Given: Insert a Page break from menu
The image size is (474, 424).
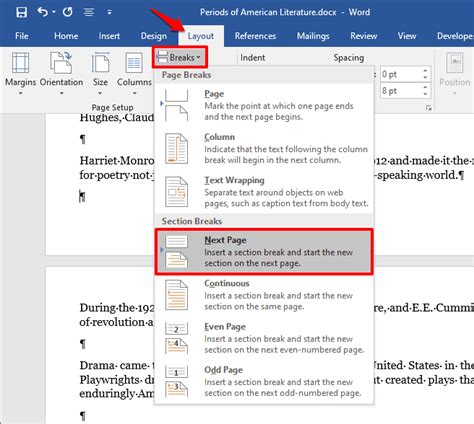Looking at the screenshot, I should coord(264,105).
